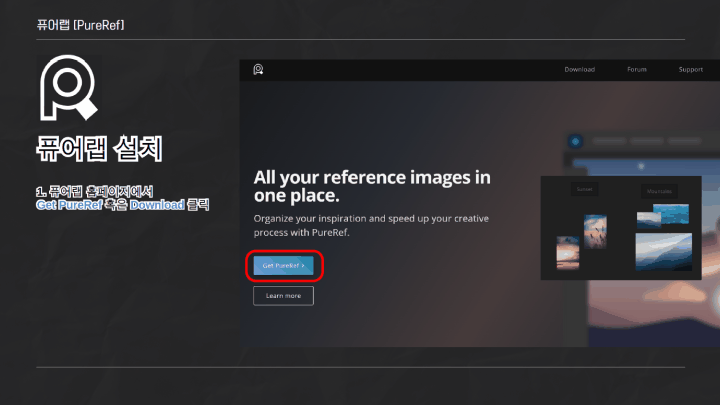
Task: Open the Support nav link
Action: (691, 69)
